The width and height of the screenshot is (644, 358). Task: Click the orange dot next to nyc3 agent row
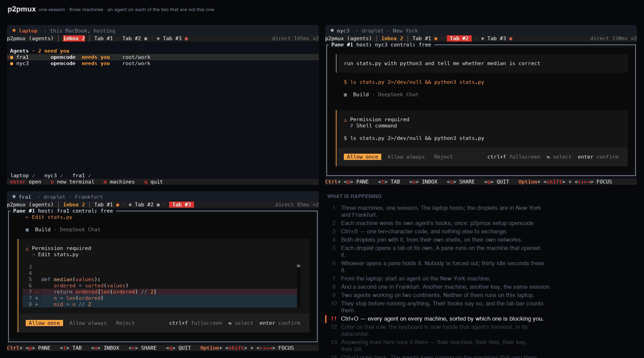click(x=12, y=63)
